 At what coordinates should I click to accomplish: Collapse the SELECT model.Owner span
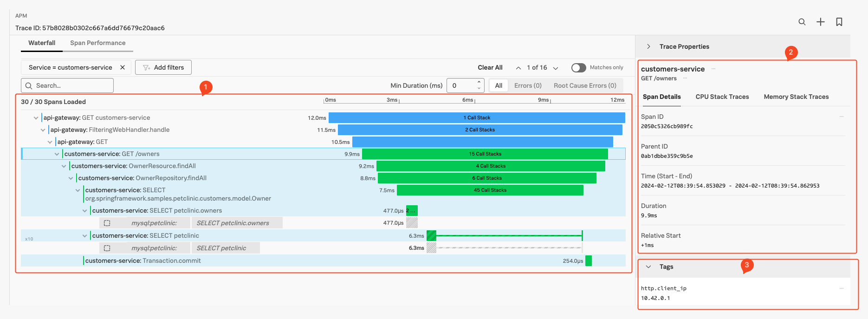click(78, 190)
